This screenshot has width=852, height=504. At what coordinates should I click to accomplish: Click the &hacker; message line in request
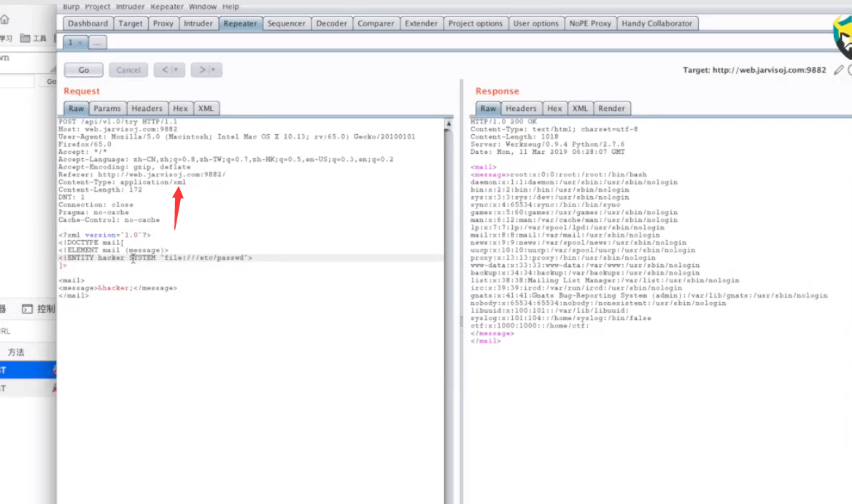(118, 288)
